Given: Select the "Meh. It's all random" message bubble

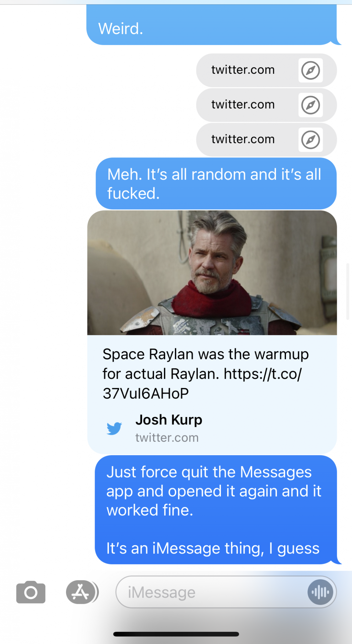Looking at the screenshot, I should click(216, 184).
